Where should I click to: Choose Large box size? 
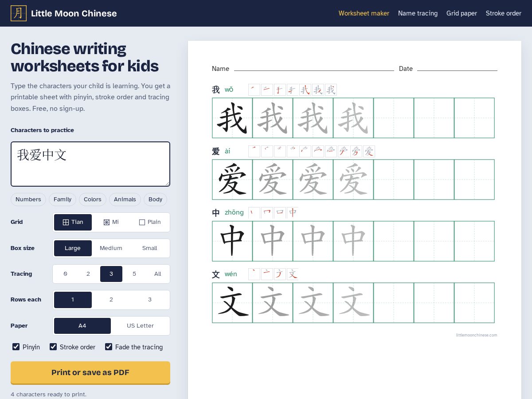pyautogui.click(x=73, y=248)
